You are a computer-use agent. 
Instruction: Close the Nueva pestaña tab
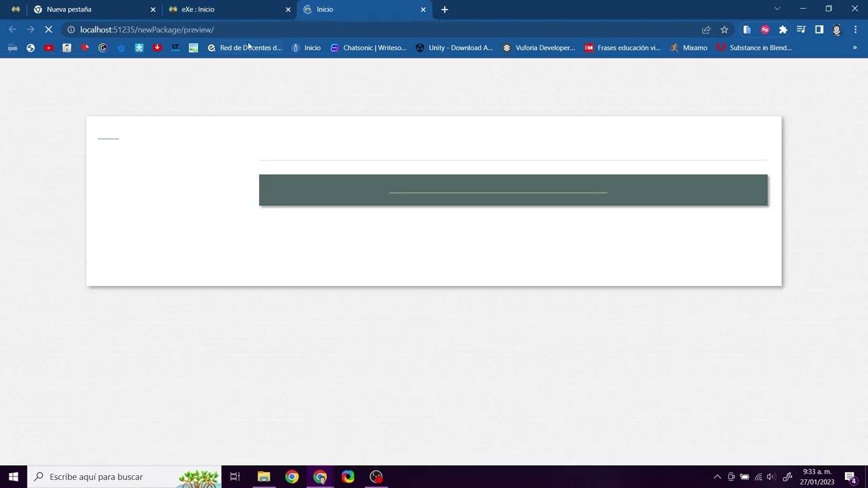[153, 9]
